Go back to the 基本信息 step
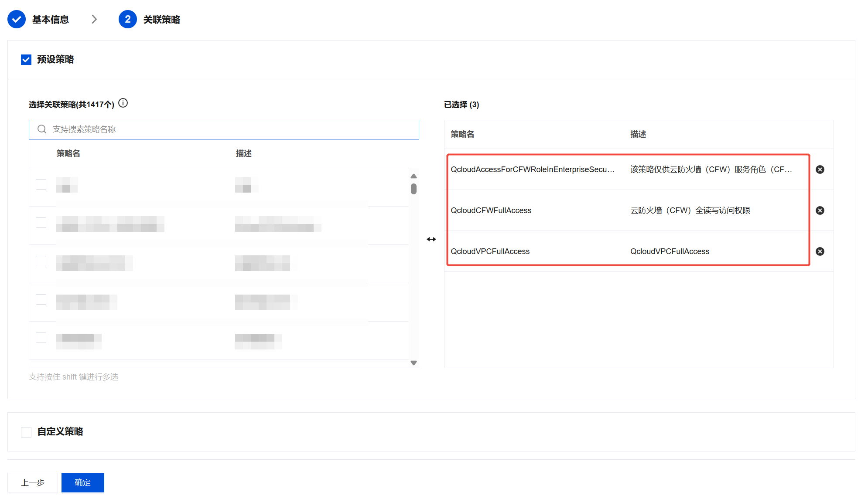The image size is (868, 502). (x=51, y=20)
